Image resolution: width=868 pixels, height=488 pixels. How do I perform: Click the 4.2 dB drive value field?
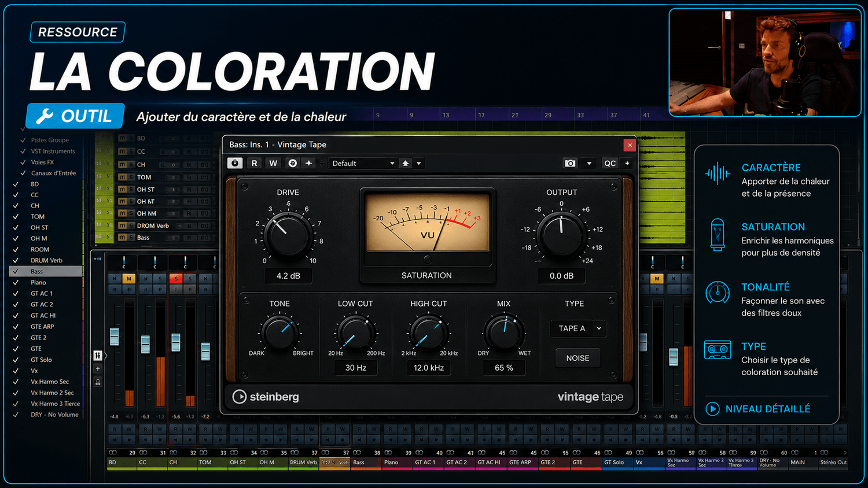click(288, 276)
